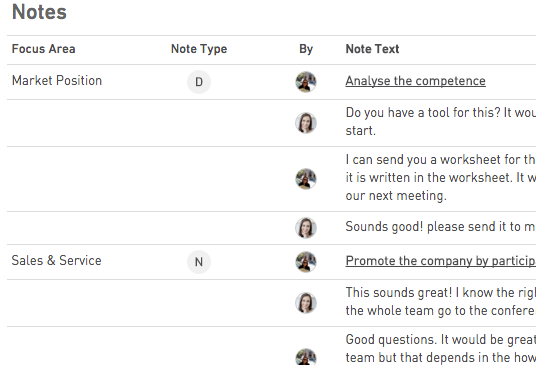
Task: Click the avatar beside I can send you a worksheet
Action: [x=306, y=179]
